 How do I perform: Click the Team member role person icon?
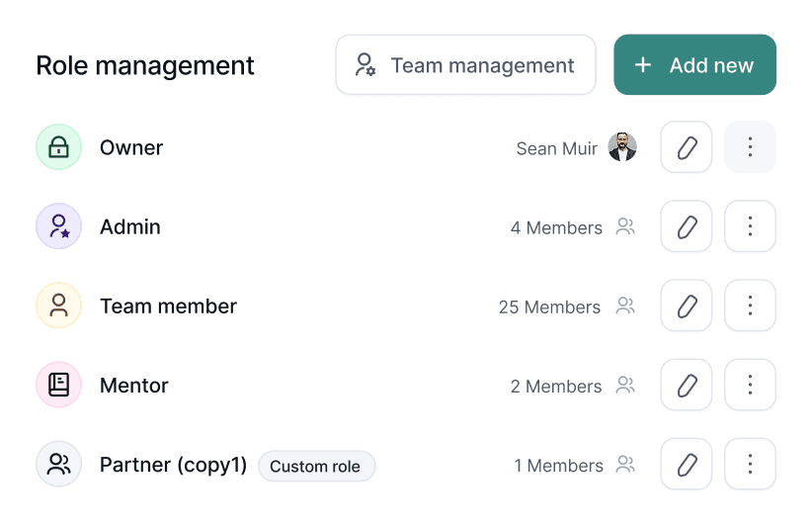[58, 306]
